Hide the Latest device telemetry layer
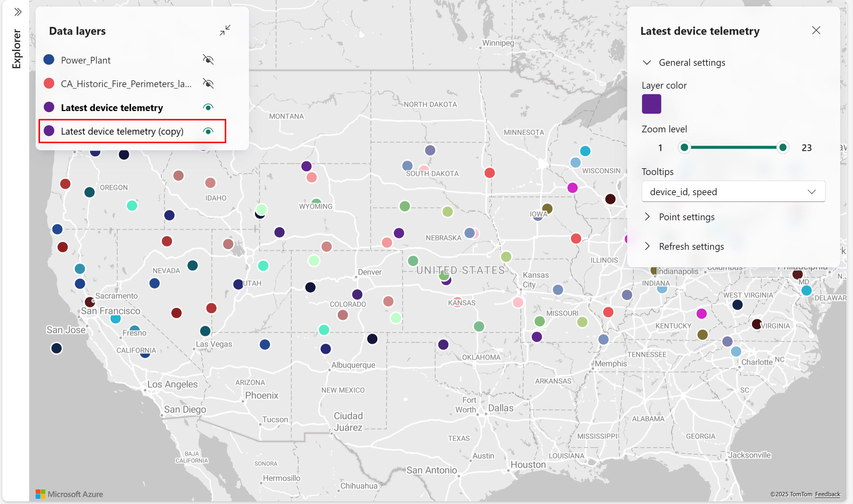Viewport: 853px width, 504px height. tap(208, 107)
